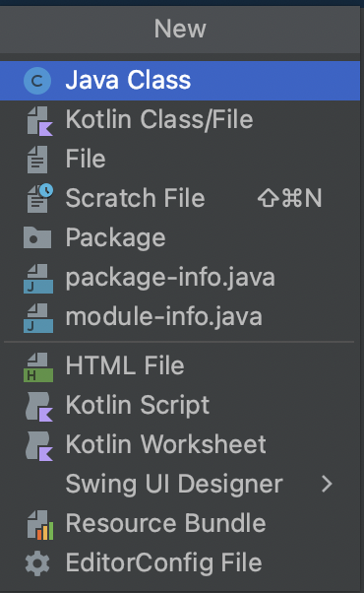The height and width of the screenshot is (593, 364).
Task: Click the Scratch File clock icon
Action: pyautogui.click(x=39, y=198)
